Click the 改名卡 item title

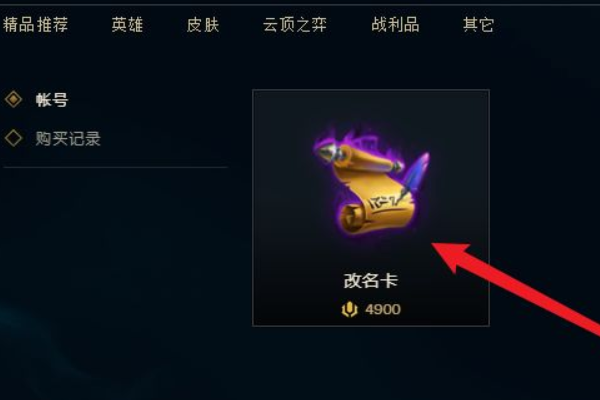tap(371, 281)
